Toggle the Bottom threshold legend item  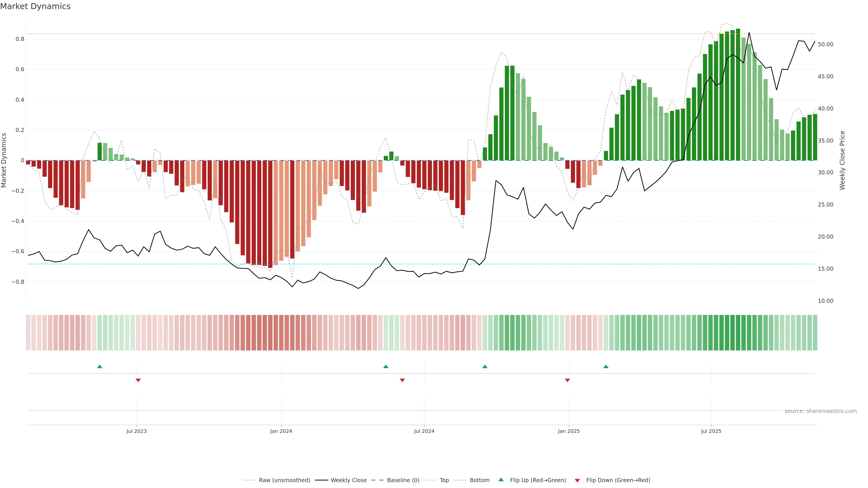click(479, 480)
